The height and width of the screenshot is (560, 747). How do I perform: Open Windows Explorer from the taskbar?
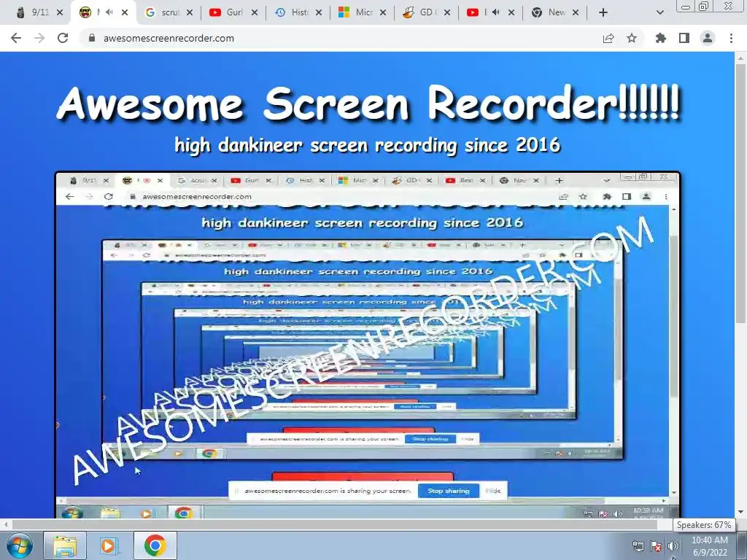click(x=65, y=545)
